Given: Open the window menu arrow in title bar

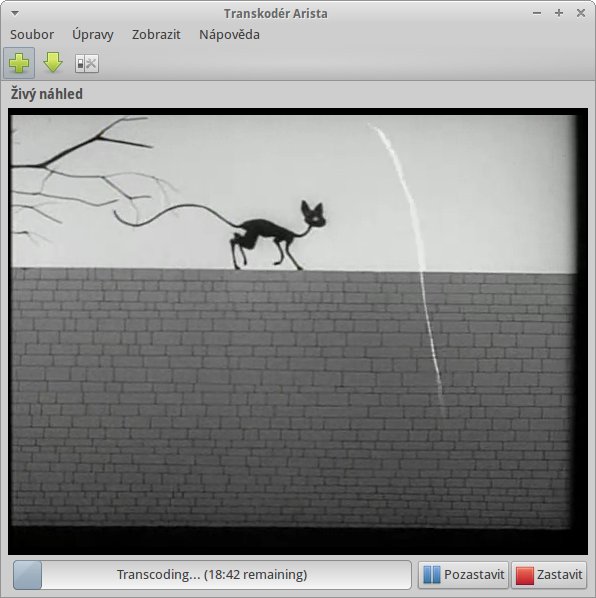Looking at the screenshot, I should tap(15, 13).
